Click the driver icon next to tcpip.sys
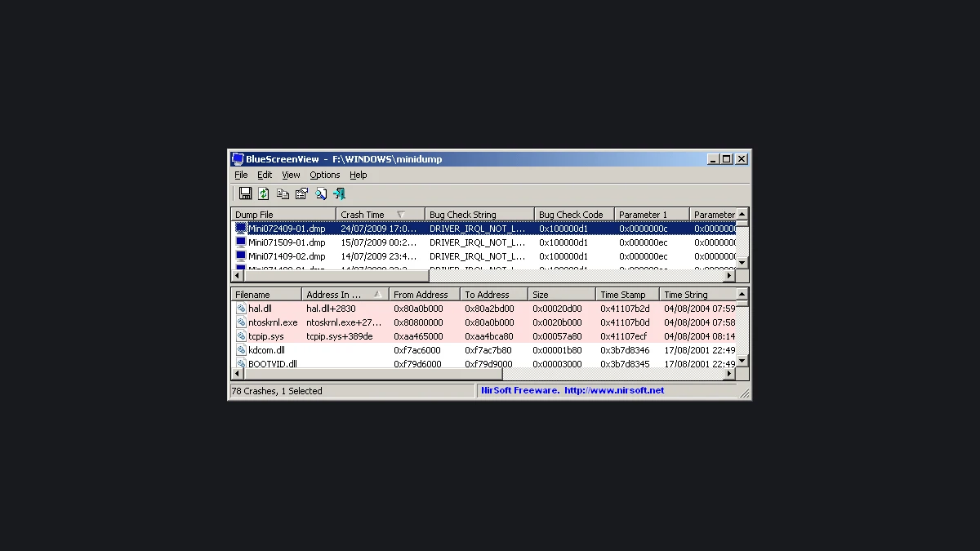 (241, 336)
